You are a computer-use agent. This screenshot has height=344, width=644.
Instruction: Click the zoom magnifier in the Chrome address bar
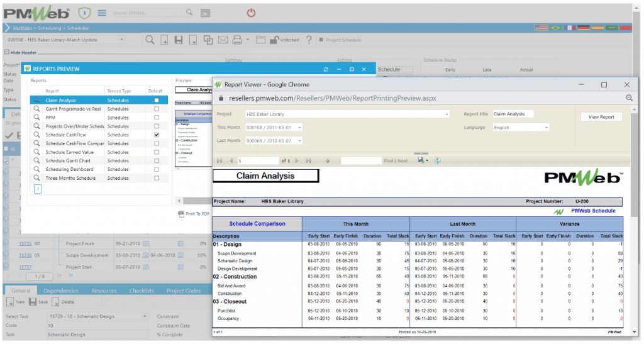pyautogui.click(x=629, y=98)
